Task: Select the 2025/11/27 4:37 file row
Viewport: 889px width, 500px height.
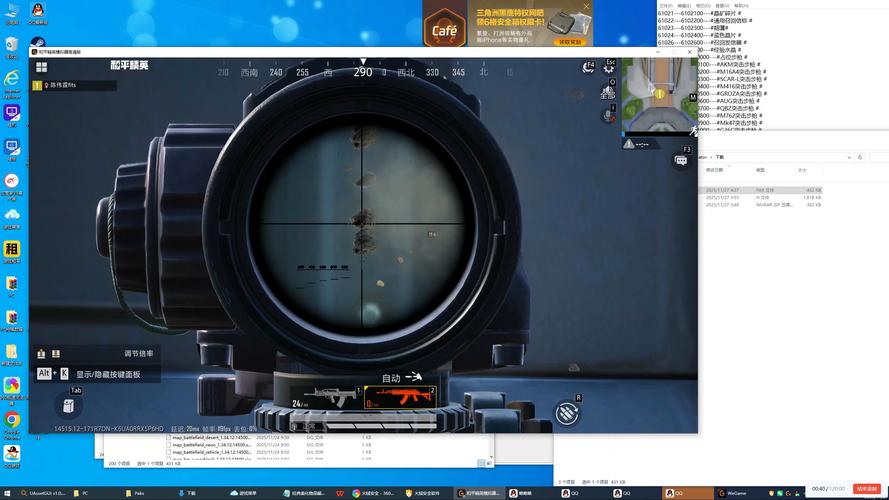Action: tap(760, 190)
